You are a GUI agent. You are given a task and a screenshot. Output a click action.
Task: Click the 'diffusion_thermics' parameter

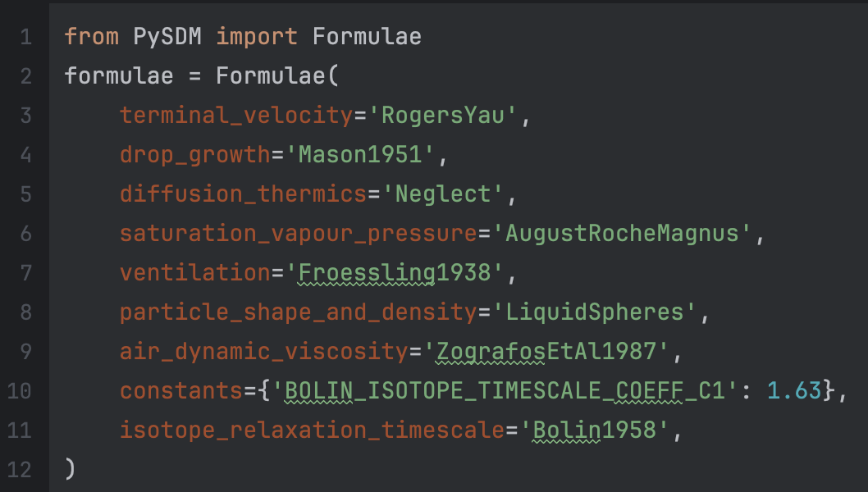(x=244, y=194)
